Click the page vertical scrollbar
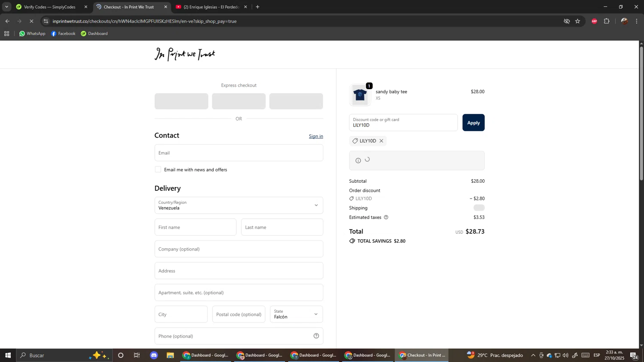This screenshot has height=362, width=644. (641, 112)
